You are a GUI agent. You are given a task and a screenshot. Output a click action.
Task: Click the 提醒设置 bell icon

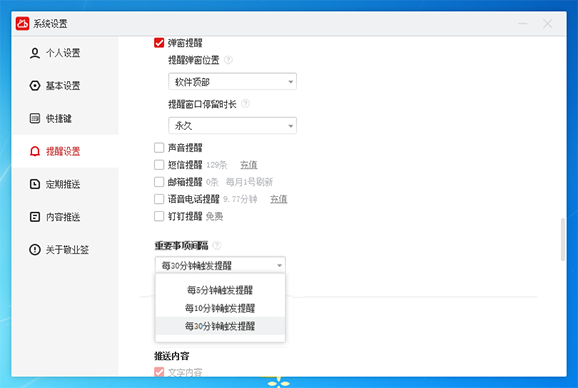35,151
